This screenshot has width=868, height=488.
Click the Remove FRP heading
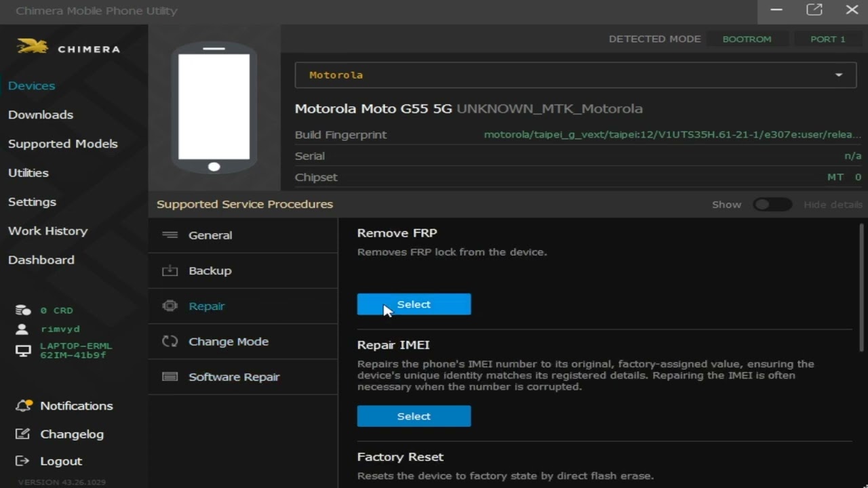pyautogui.click(x=397, y=232)
